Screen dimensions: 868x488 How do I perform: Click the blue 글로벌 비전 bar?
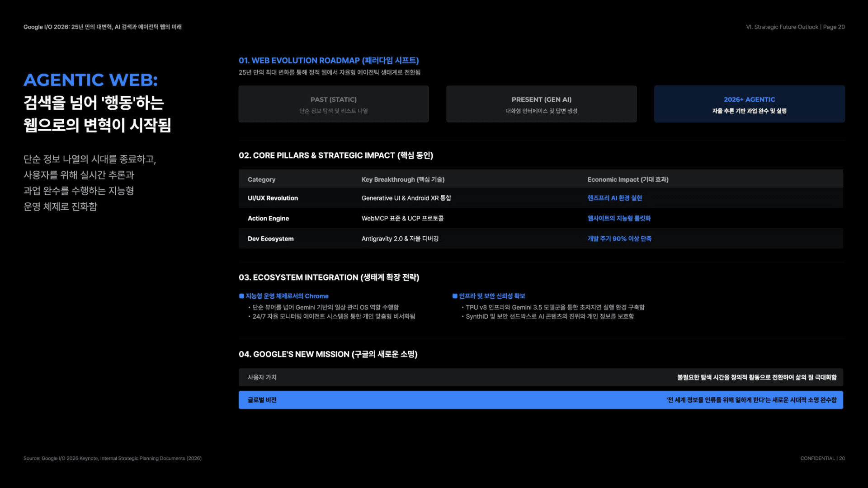[x=541, y=400]
